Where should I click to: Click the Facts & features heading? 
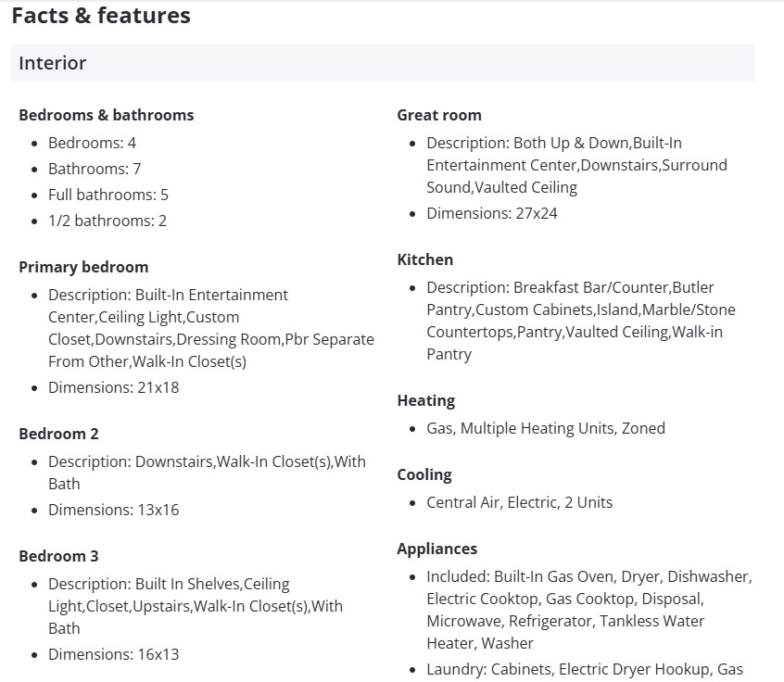(x=101, y=16)
